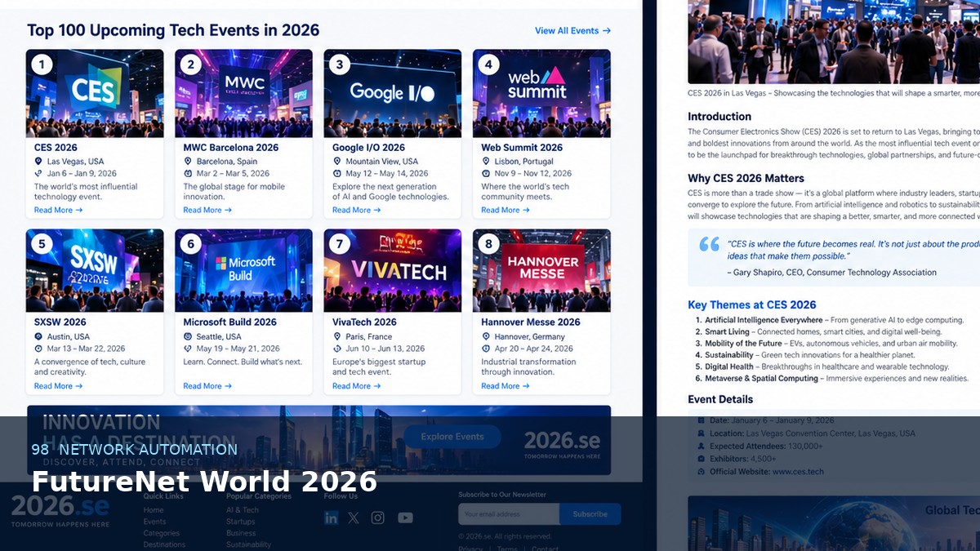Open the YouTube icon in footer
This screenshot has height=551, width=980.
[x=405, y=518]
